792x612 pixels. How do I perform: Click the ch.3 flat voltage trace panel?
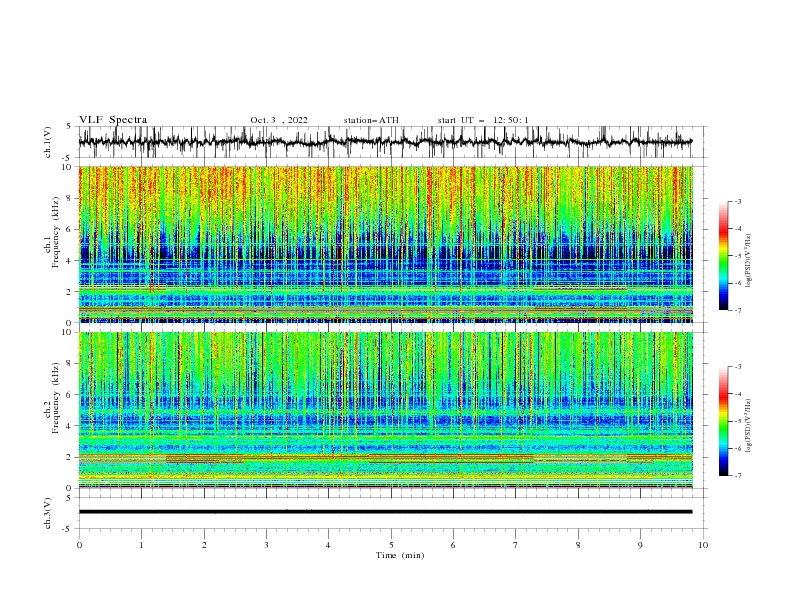(392, 513)
